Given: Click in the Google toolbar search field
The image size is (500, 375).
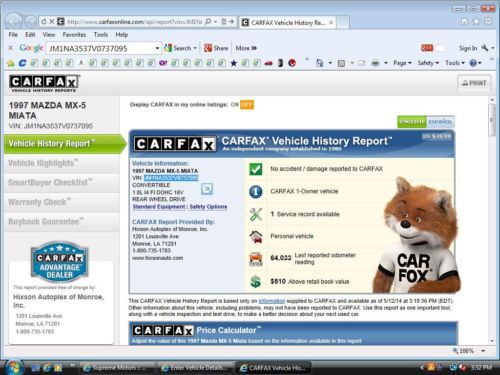Looking at the screenshot, I should click(101, 49).
